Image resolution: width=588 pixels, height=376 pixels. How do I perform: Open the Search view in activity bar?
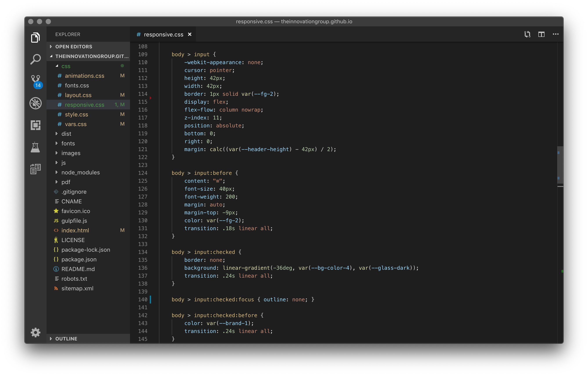[36, 59]
